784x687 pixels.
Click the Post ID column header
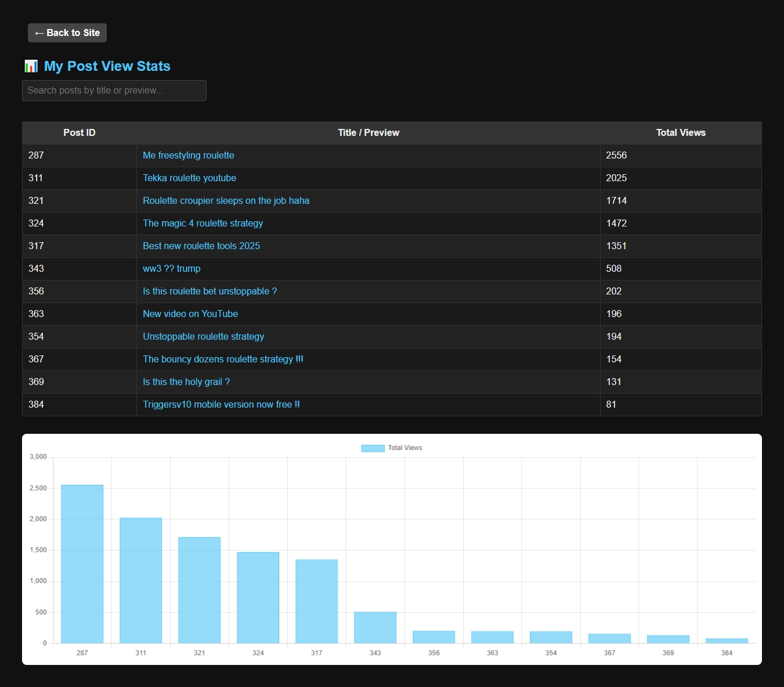pyautogui.click(x=80, y=133)
